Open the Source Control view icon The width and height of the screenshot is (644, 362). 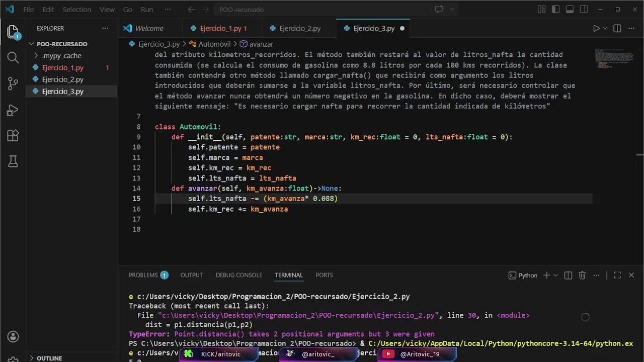point(13,83)
